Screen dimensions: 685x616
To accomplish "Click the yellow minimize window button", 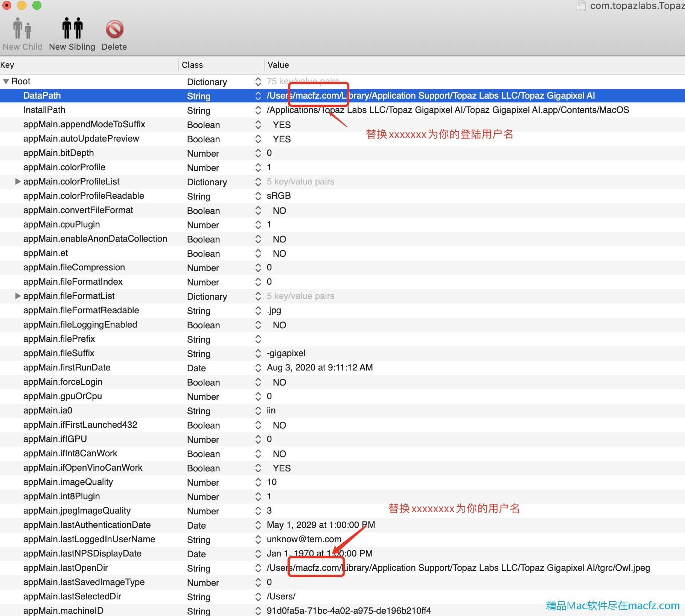I will point(22,5).
